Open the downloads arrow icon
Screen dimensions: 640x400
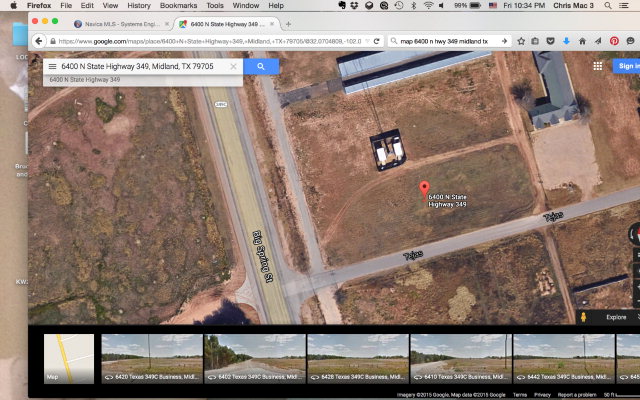(x=566, y=41)
